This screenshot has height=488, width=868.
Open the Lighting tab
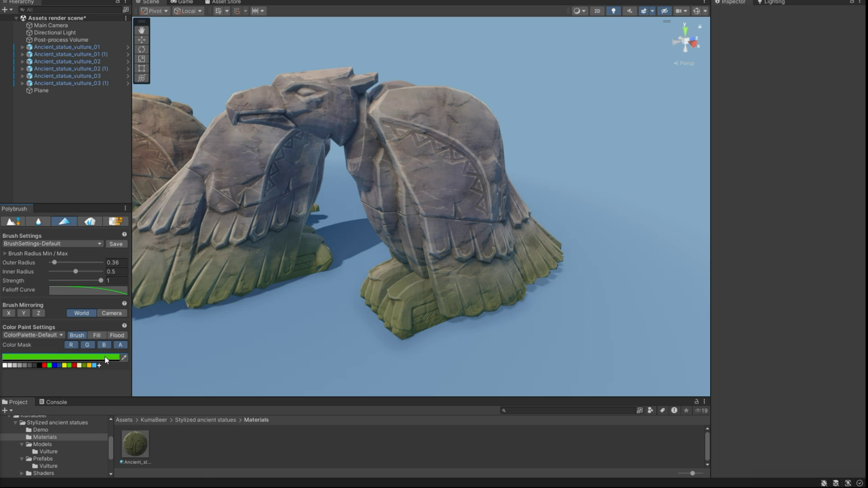tap(770, 2)
